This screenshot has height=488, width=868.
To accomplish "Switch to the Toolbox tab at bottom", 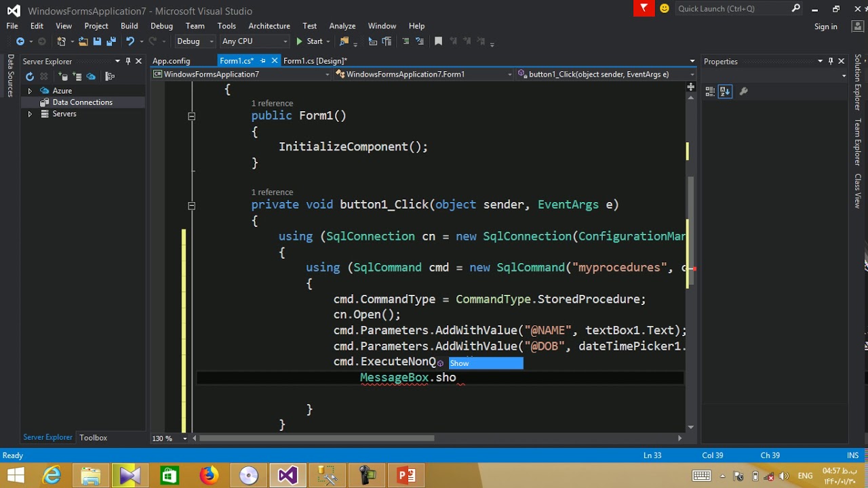I will click(x=93, y=438).
